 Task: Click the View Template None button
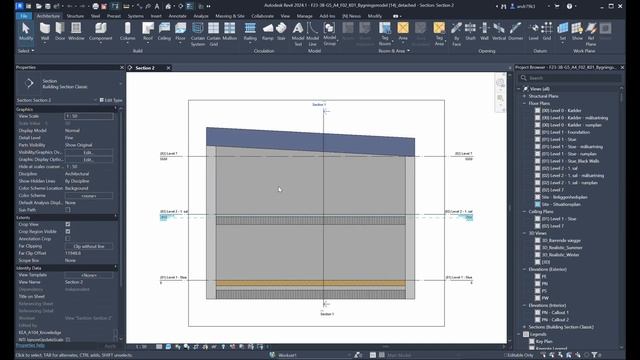pyautogui.click(x=89, y=275)
